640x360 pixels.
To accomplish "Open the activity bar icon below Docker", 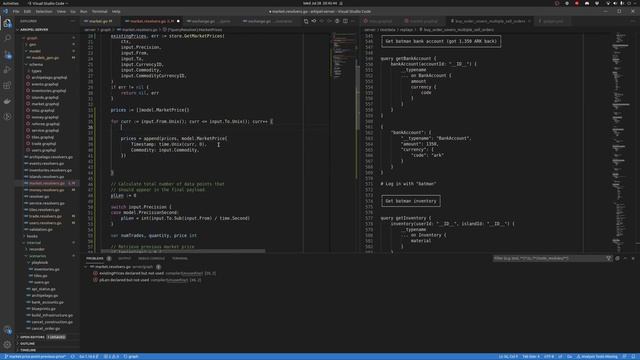I will (7, 117).
